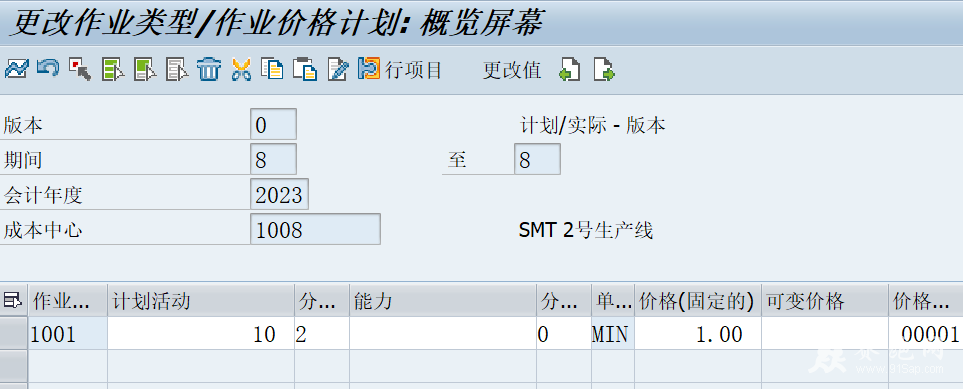Click the paste clipboard icon

[305, 69]
